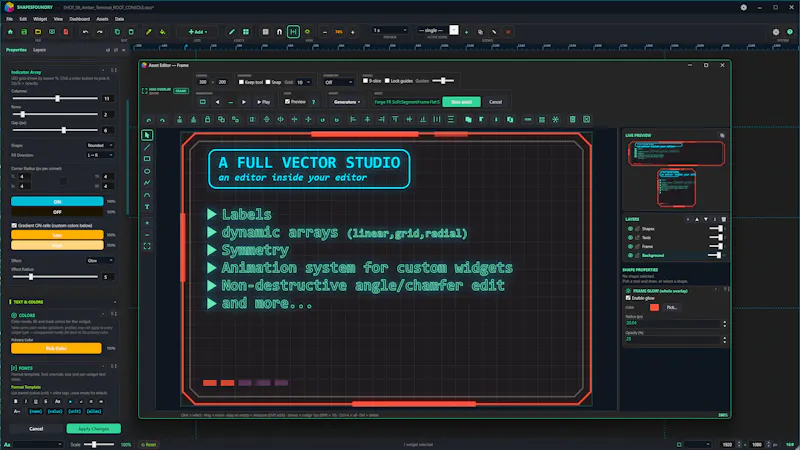800x450 pixels.
Task: Enable the Keep tool checkbox
Action: point(241,82)
